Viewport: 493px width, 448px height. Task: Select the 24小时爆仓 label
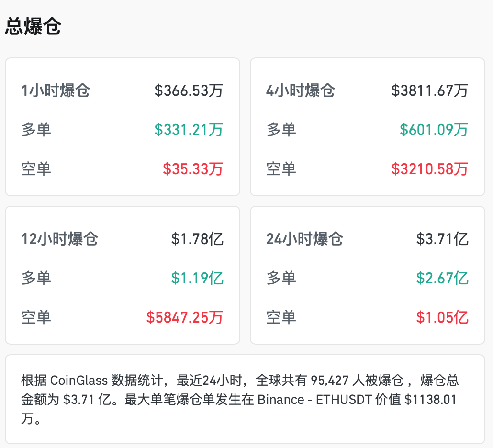pos(305,239)
